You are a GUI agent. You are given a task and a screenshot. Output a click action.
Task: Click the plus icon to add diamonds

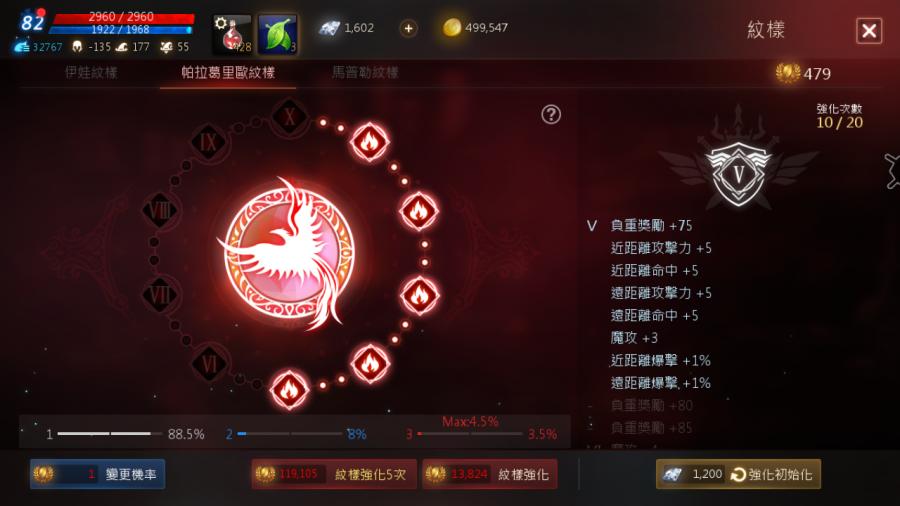coord(408,28)
